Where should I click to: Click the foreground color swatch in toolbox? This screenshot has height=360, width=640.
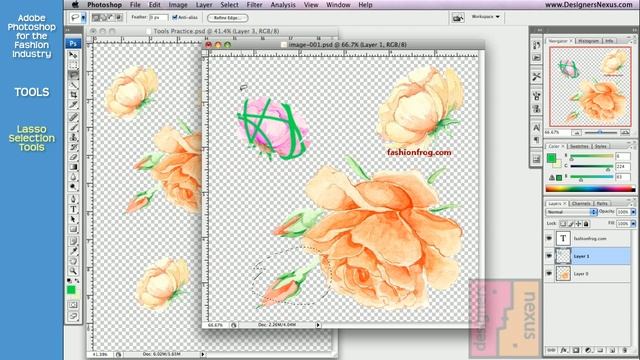71,290
